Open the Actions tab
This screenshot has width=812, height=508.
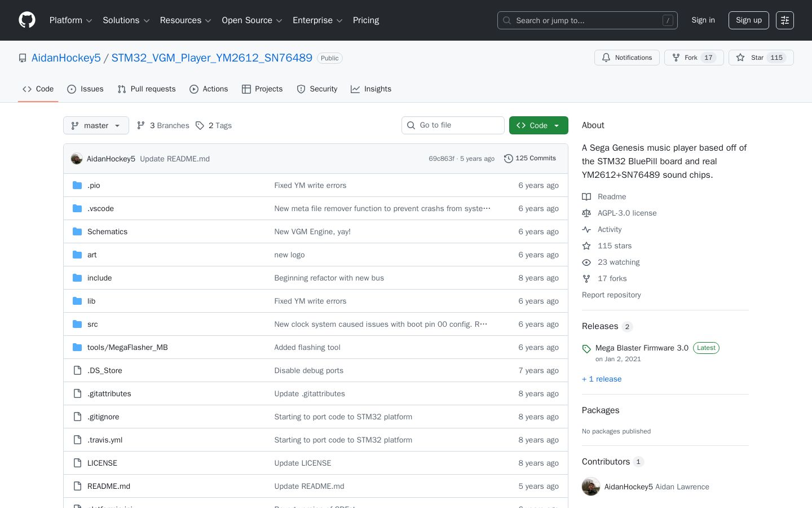click(209, 89)
